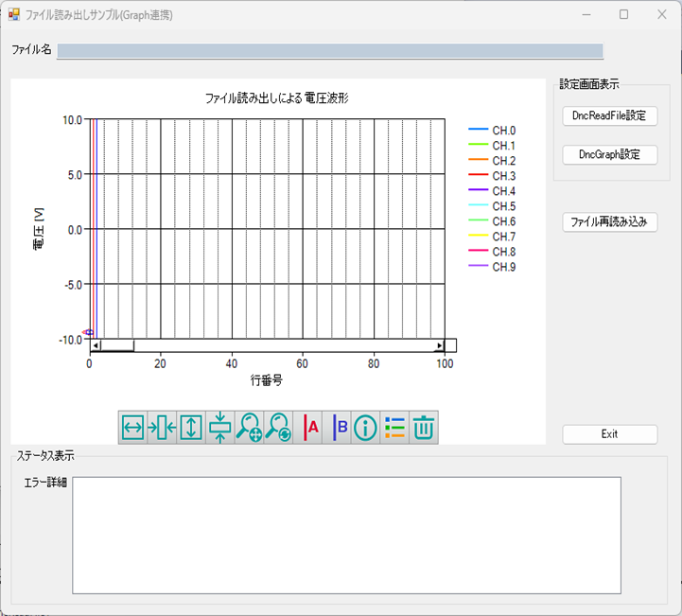Click the vertical shrink icon in graph toolbar
The height and width of the screenshot is (616, 682).
coord(219,428)
